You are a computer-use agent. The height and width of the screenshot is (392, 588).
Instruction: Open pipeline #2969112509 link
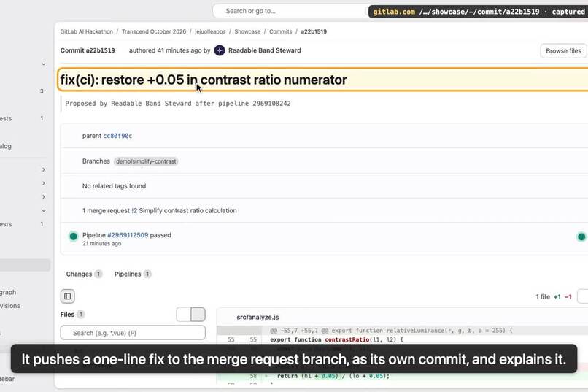[x=128, y=235]
